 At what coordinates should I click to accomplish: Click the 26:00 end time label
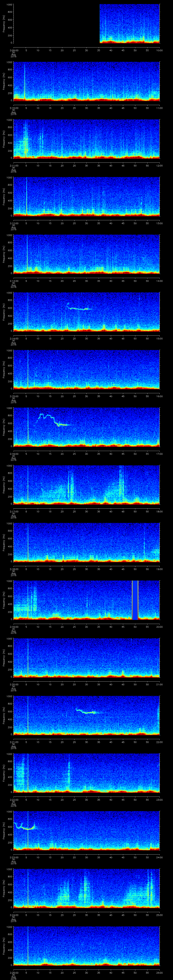click(x=159, y=972)
